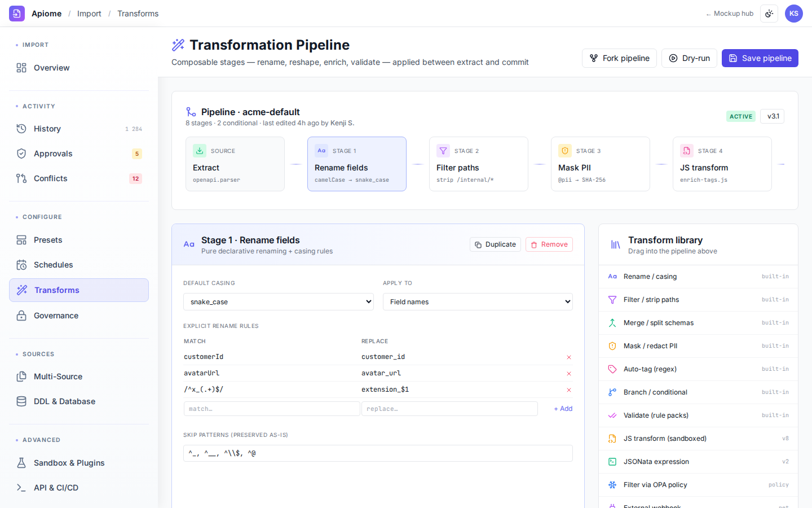
Task: Click the Apiome logo icon
Action: (17, 14)
